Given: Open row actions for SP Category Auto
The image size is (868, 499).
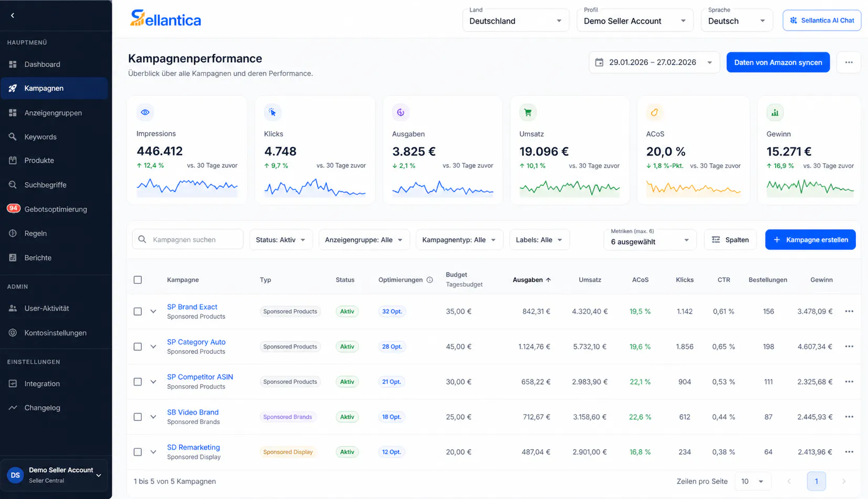Looking at the screenshot, I should (849, 347).
